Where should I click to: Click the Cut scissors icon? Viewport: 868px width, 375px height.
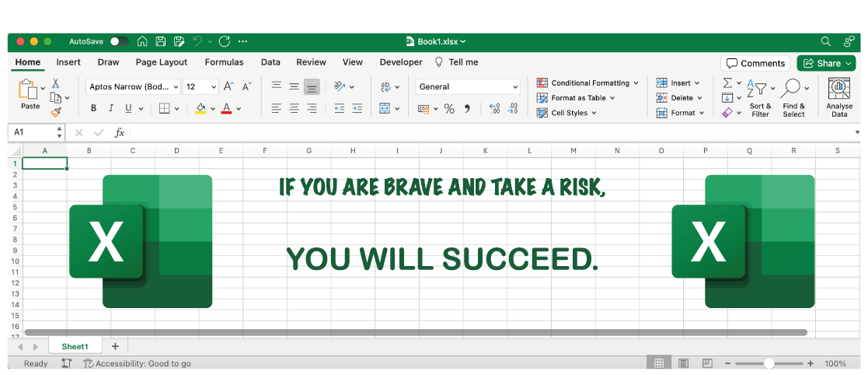coord(55,83)
